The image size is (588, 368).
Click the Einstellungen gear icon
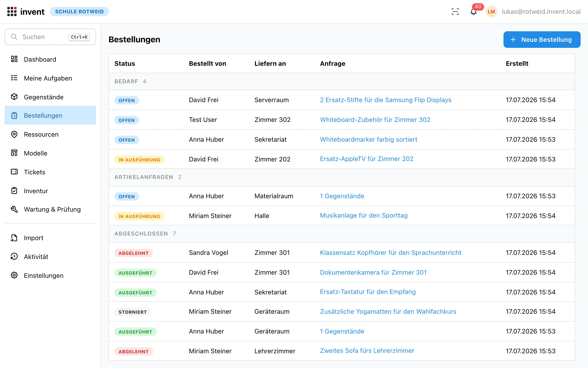click(x=14, y=275)
